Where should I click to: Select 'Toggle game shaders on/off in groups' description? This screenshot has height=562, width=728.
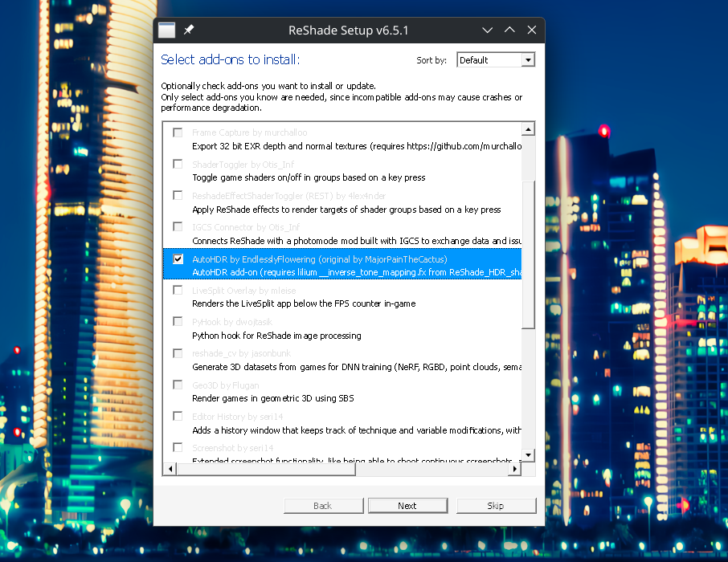(x=309, y=177)
